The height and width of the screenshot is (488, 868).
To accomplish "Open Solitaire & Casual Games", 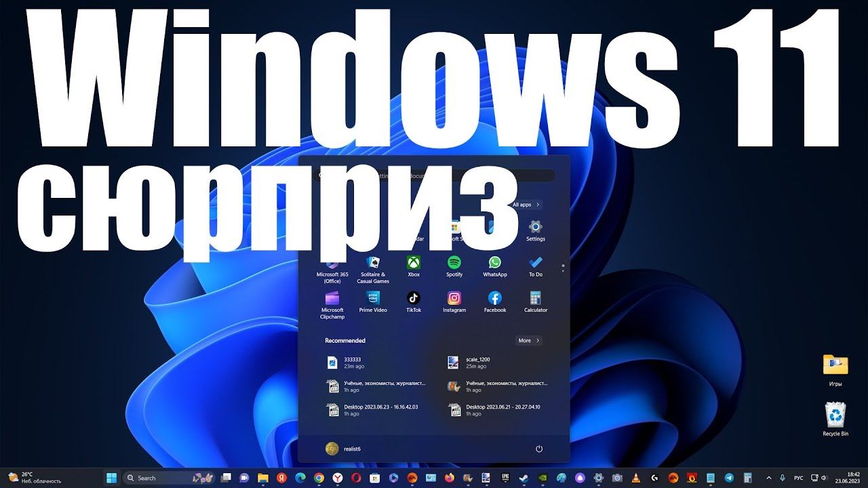I will click(373, 270).
